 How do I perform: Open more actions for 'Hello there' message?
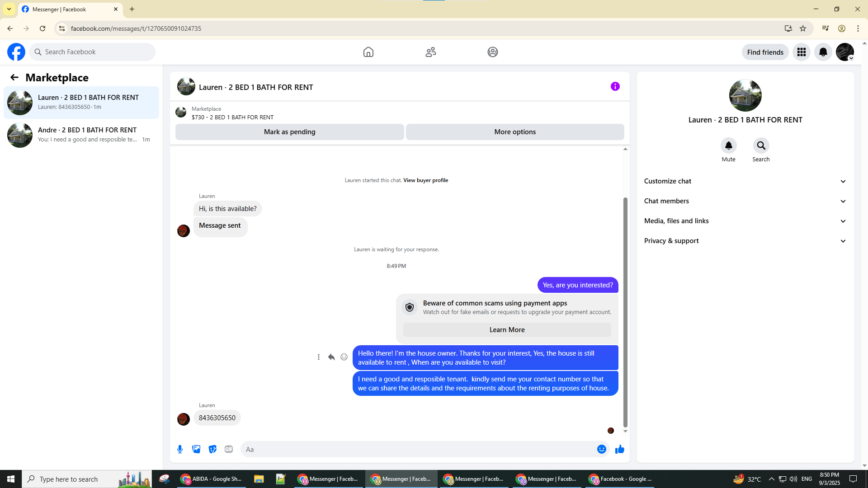click(319, 357)
